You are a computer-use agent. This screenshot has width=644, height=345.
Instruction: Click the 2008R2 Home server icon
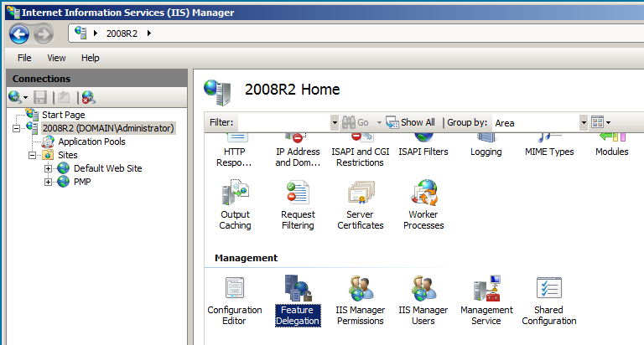(217, 92)
